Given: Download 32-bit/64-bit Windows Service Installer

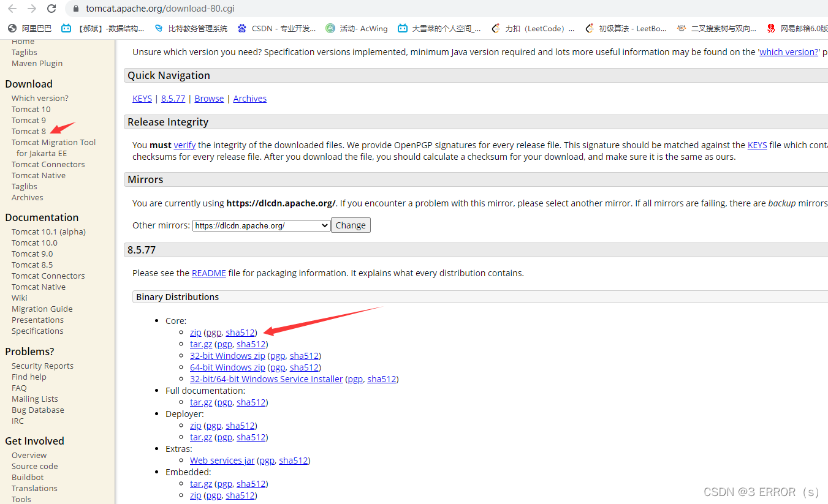Looking at the screenshot, I should point(267,379).
